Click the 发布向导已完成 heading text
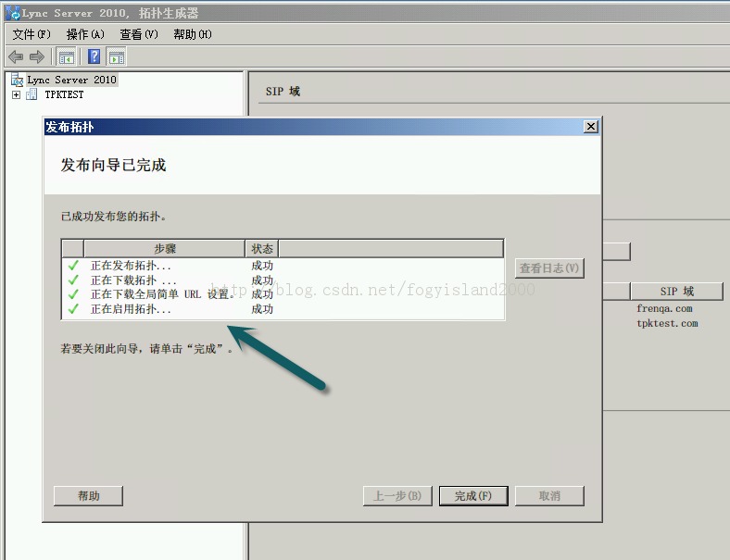The width and height of the screenshot is (730, 560). pyautogui.click(x=113, y=165)
